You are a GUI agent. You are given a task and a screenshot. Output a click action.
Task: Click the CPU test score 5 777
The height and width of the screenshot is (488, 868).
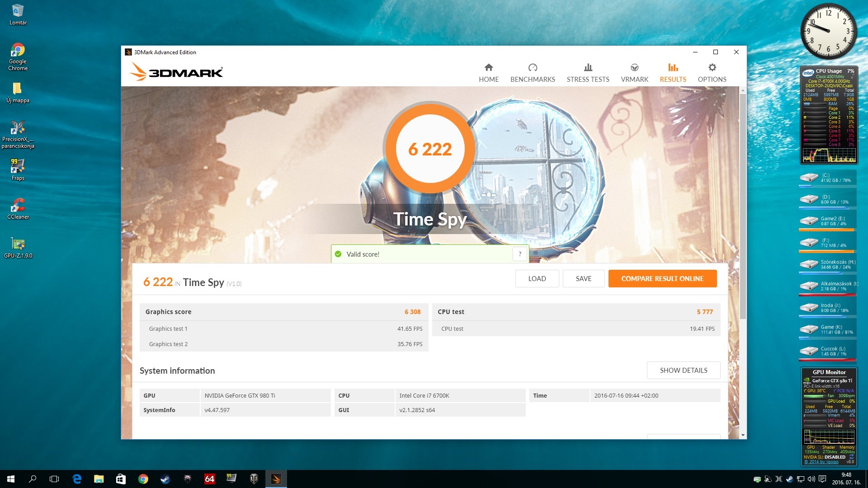(704, 312)
